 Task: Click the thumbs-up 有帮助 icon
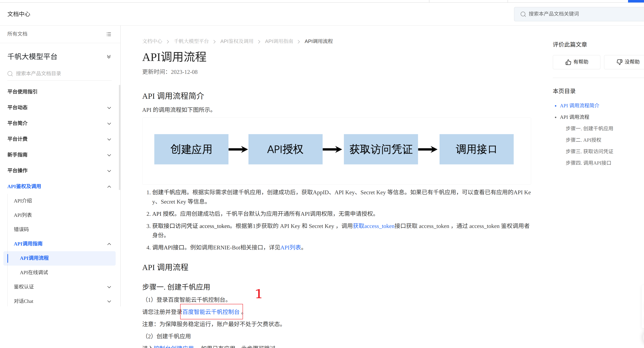tap(568, 62)
